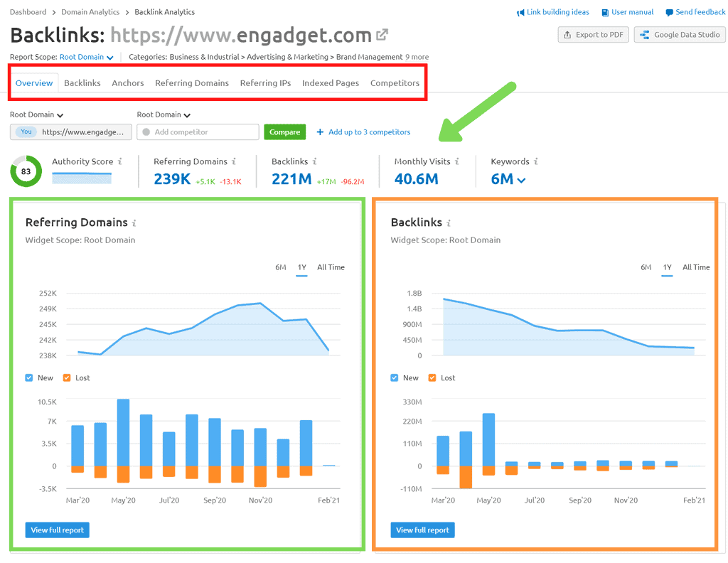Open the Referring Domains tab
This screenshot has height=563, width=728.
coord(192,83)
